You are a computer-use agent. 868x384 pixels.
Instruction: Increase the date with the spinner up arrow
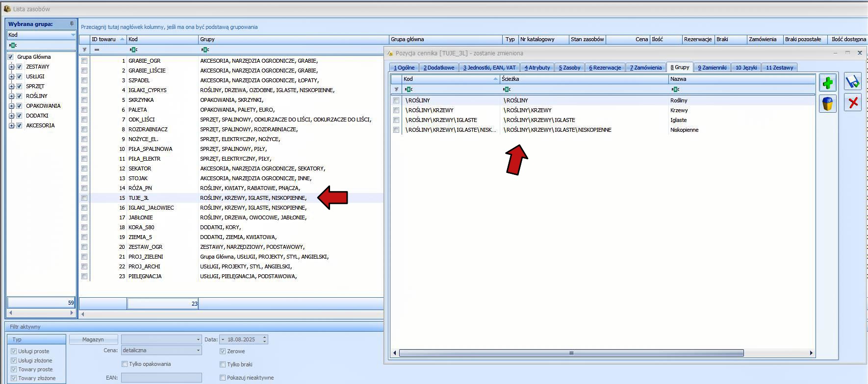click(x=265, y=337)
